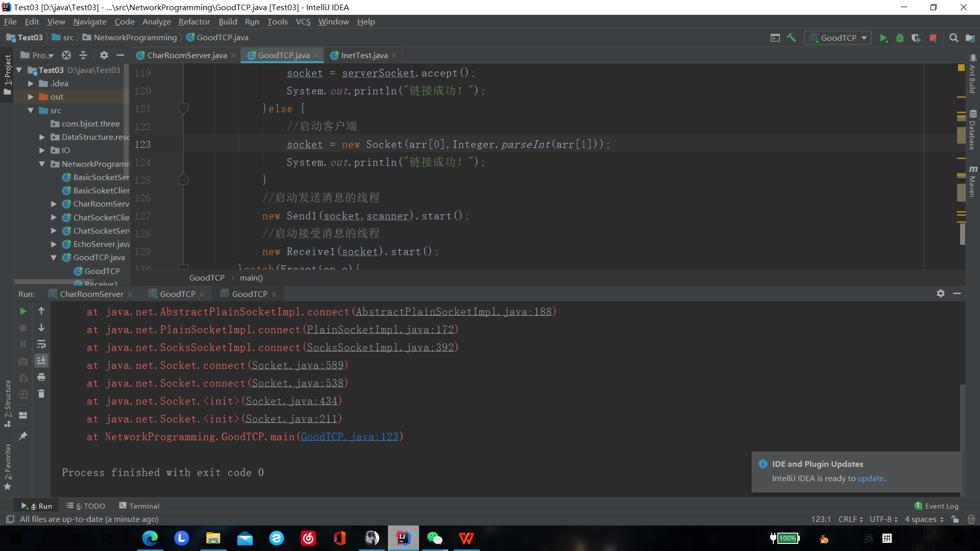The height and width of the screenshot is (551, 980).
Task: Open Database side panel
Action: point(973,130)
